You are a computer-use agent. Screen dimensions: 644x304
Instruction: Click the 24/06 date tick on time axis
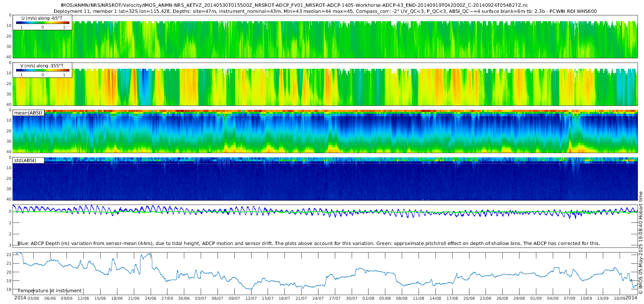(150, 298)
